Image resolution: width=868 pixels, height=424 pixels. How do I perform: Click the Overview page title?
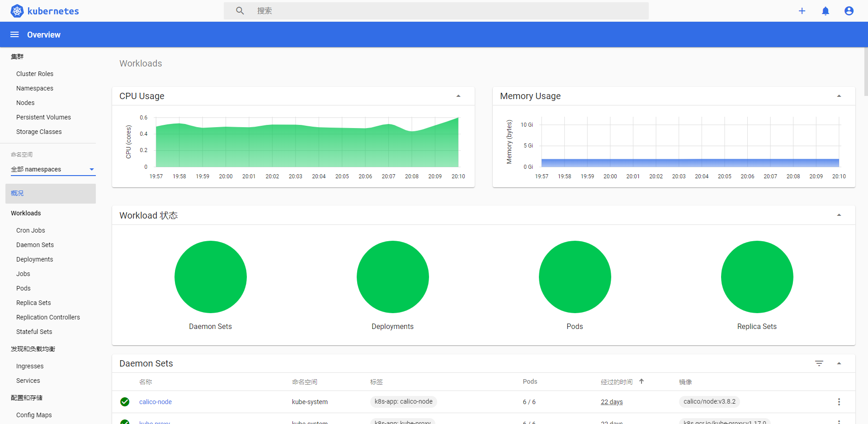44,35
